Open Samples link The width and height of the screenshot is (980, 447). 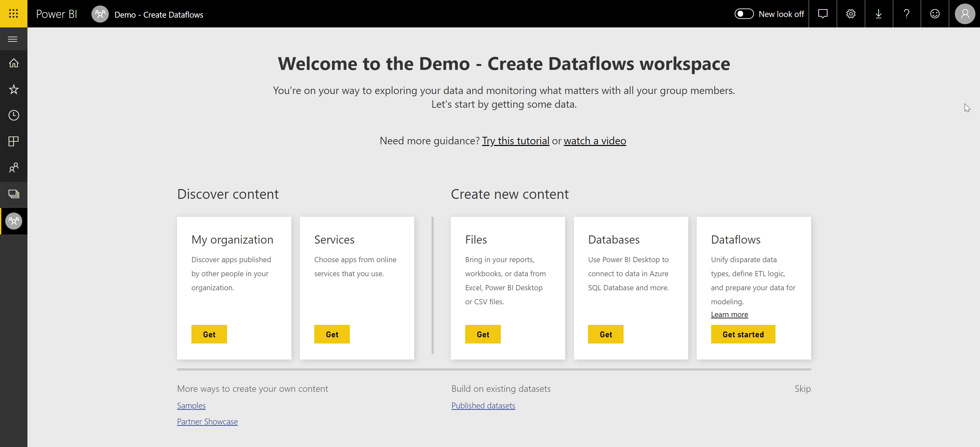(191, 405)
